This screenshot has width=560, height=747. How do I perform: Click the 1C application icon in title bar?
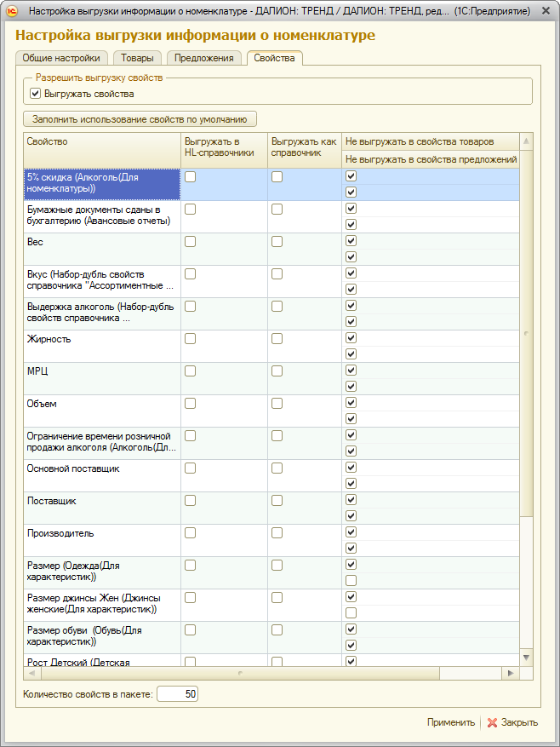[10, 11]
